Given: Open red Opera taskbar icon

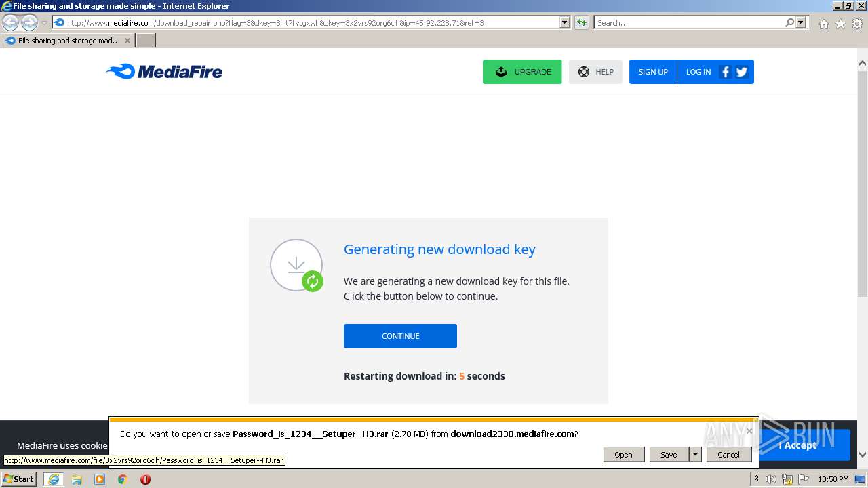Looking at the screenshot, I should click(145, 479).
